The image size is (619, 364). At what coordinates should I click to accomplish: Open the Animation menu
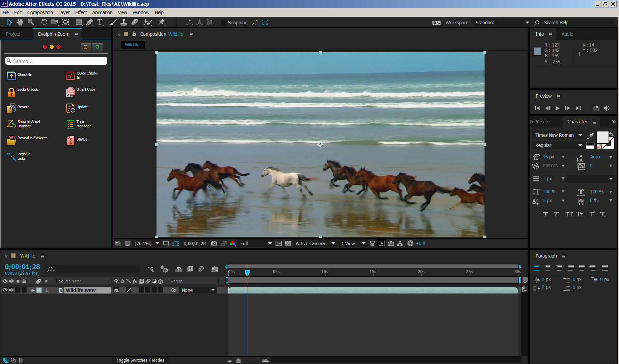pos(102,12)
